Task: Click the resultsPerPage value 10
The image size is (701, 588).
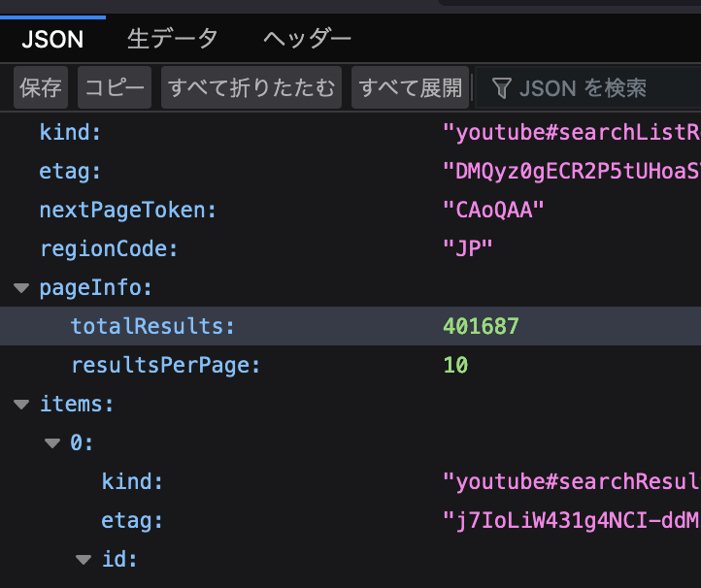Action: (x=455, y=365)
